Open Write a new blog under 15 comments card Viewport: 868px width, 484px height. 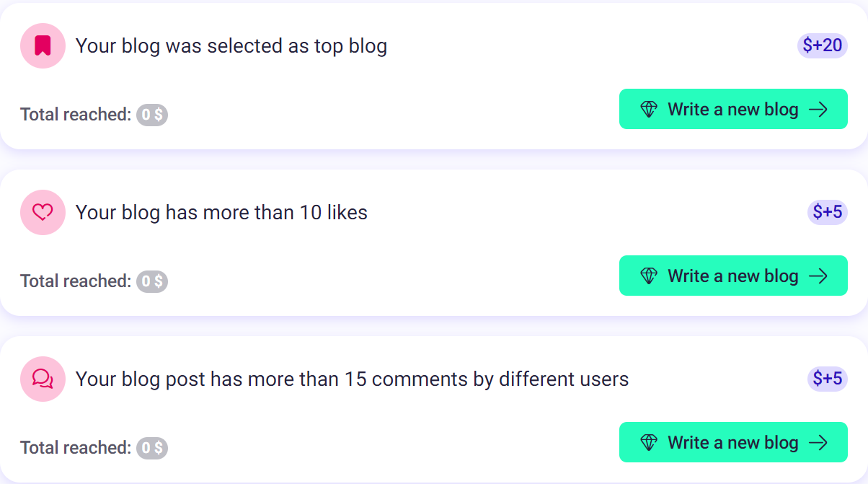[x=733, y=442]
